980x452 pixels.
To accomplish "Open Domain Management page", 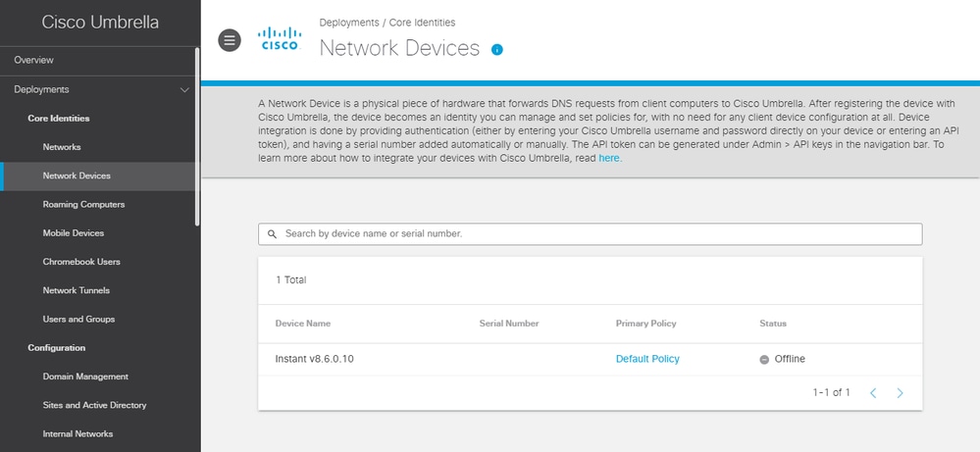I will coord(85,377).
